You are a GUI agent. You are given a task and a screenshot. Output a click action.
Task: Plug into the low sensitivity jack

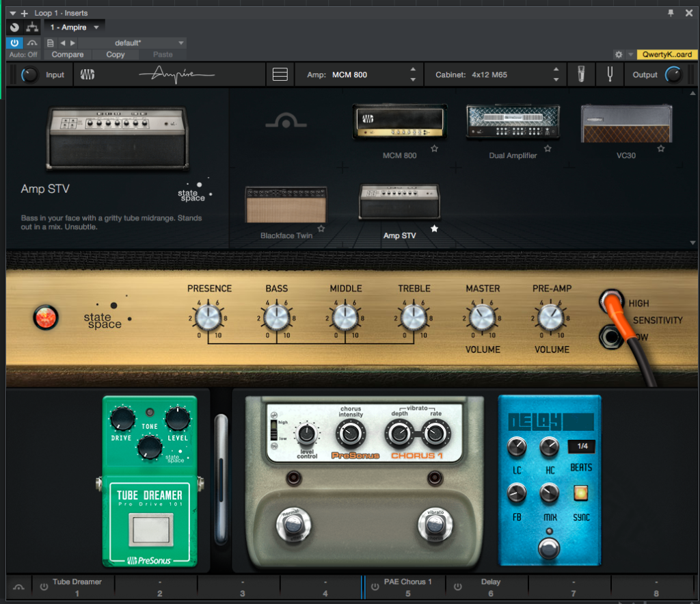tap(611, 337)
